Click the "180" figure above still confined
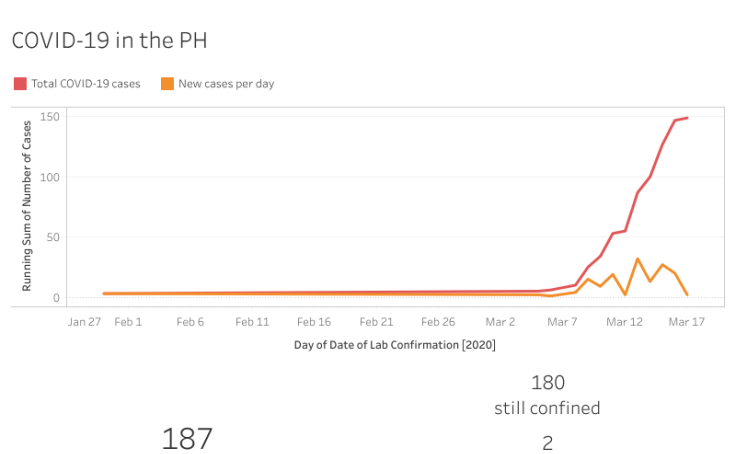Viewport: 736px width, 454px height. [547, 382]
